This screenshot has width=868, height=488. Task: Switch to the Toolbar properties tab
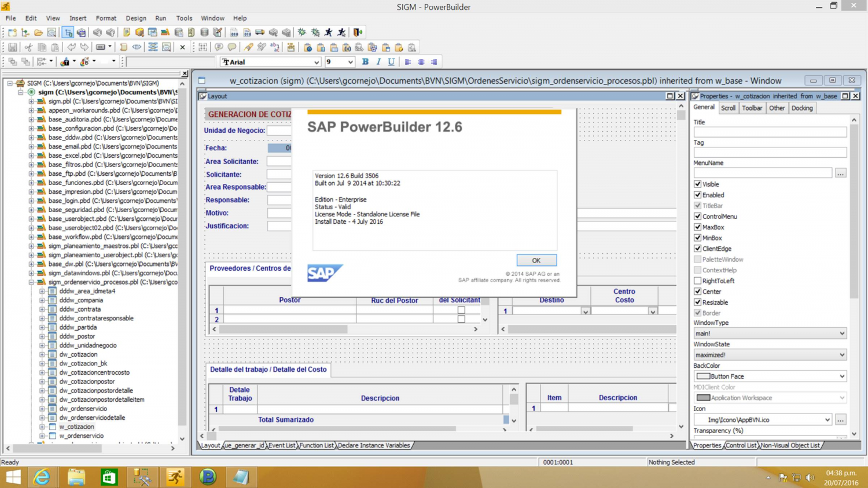752,108
